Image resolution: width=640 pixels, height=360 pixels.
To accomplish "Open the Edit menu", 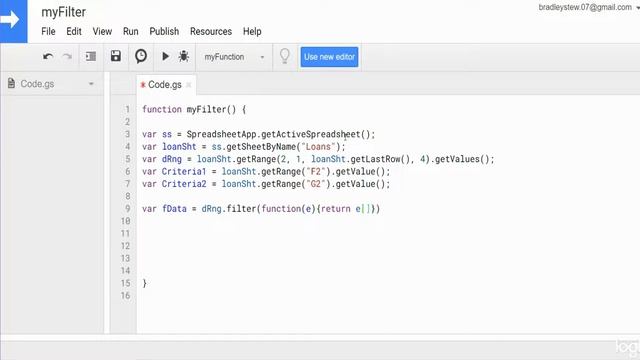I will [x=74, y=31].
